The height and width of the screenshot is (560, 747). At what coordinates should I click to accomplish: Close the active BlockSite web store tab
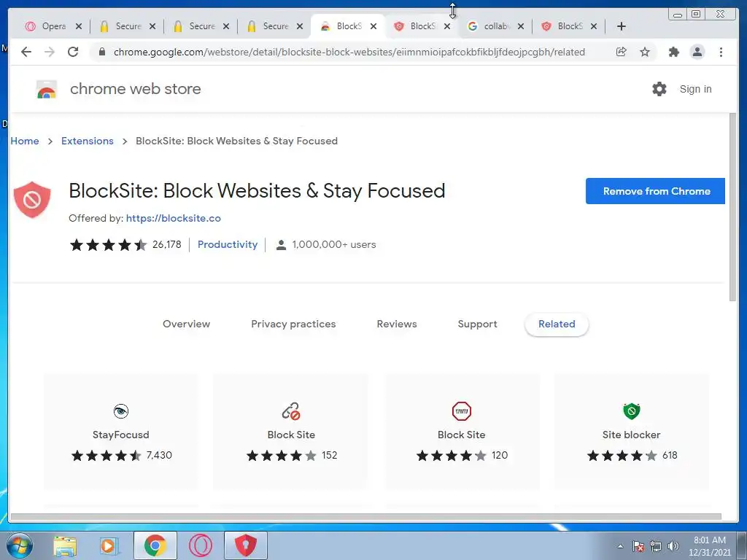click(x=373, y=26)
